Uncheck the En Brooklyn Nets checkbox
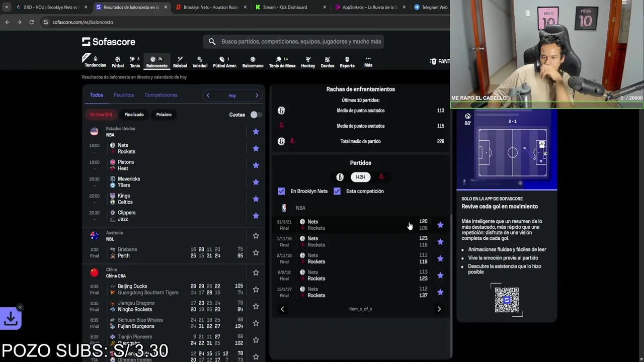This screenshot has height=362, width=644. click(281, 191)
